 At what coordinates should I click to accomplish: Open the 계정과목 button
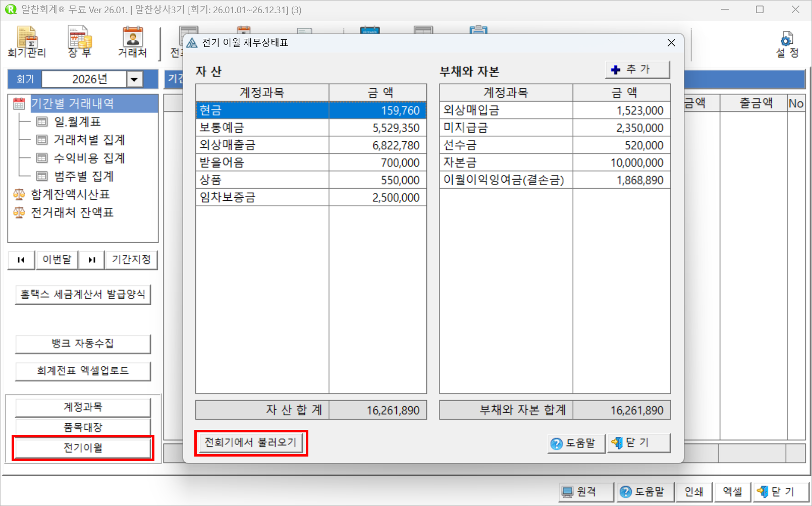83,407
